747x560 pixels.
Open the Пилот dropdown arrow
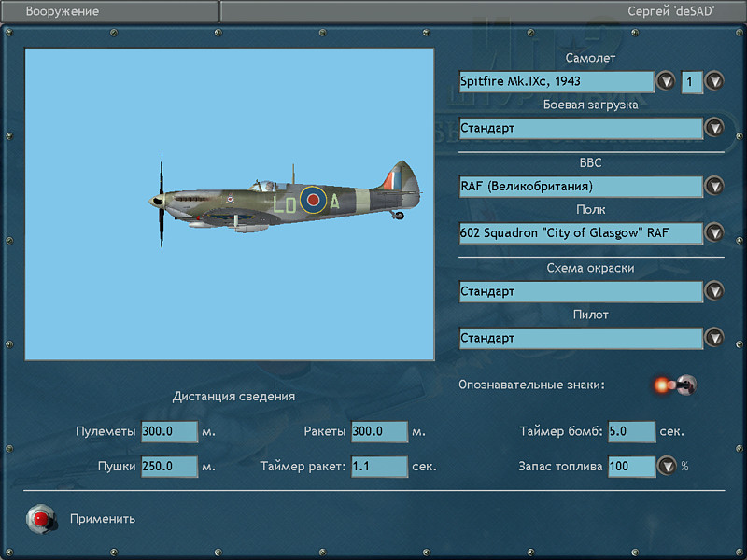click(x=714, y=338)
